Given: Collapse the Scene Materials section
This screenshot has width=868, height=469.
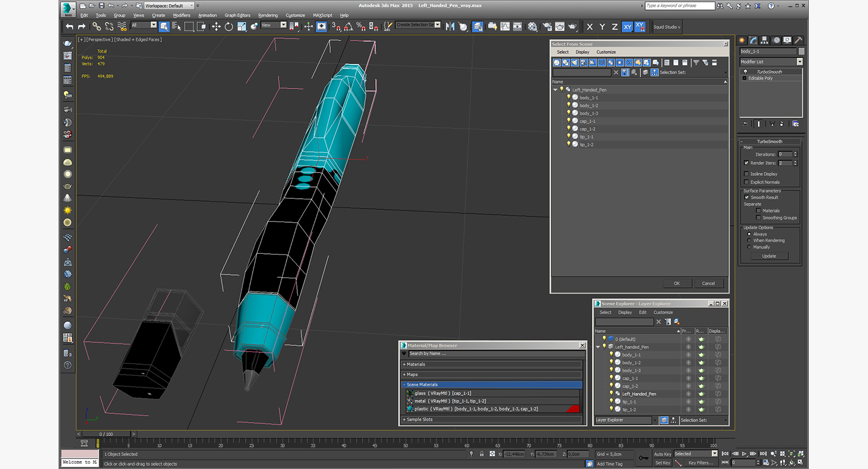Looking at the screenshot, I should tap(492, 385).
